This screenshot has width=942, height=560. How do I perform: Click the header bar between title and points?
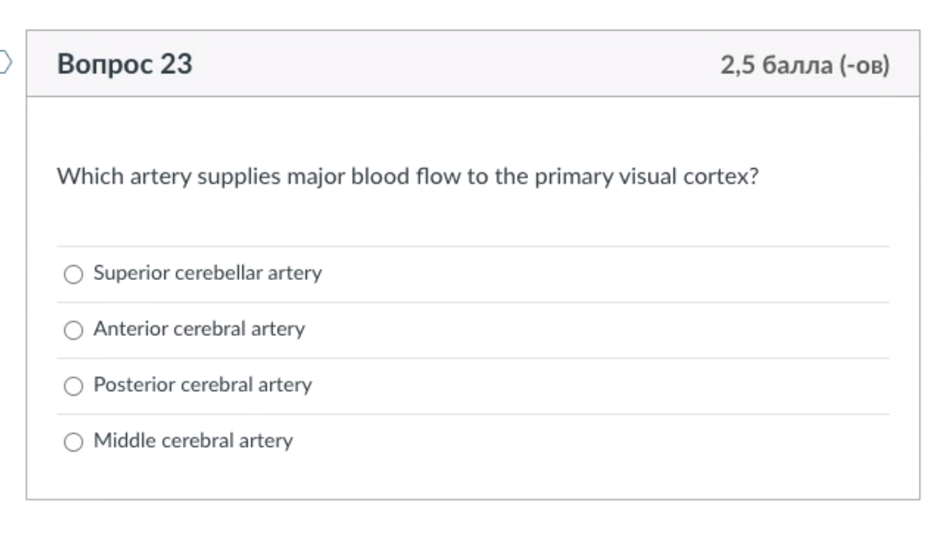pos(452,64)
